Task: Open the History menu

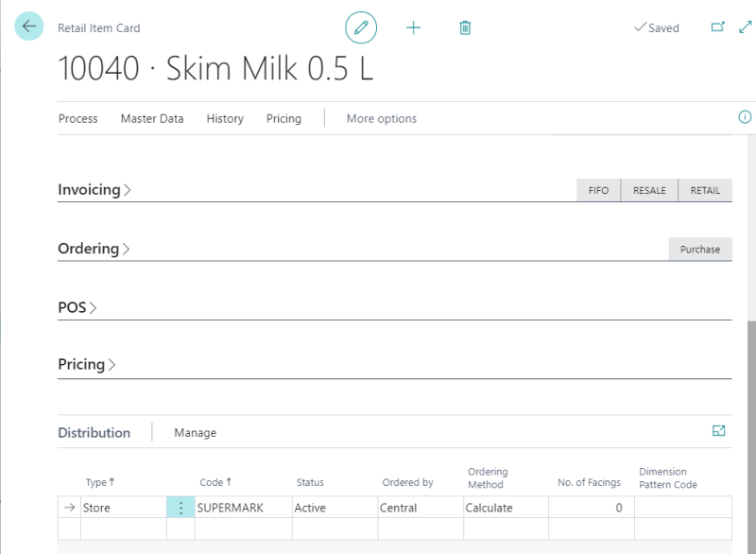Action: (224, 118)
